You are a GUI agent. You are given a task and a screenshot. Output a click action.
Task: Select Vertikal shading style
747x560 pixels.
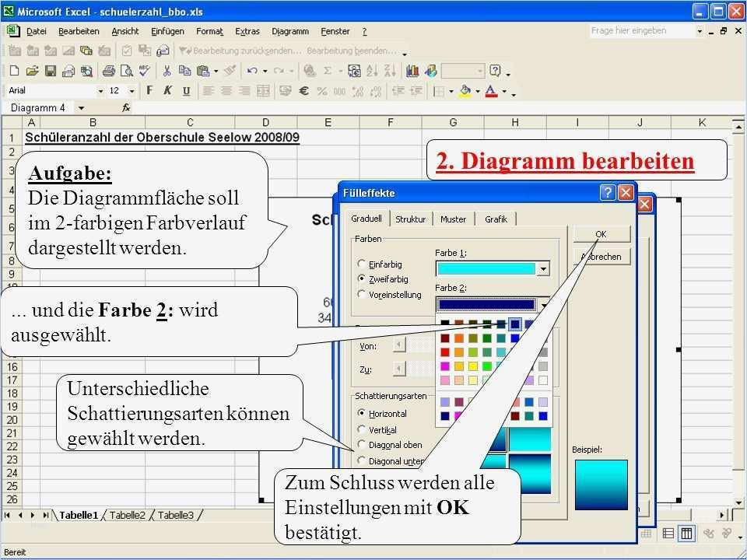pos(361,429)
